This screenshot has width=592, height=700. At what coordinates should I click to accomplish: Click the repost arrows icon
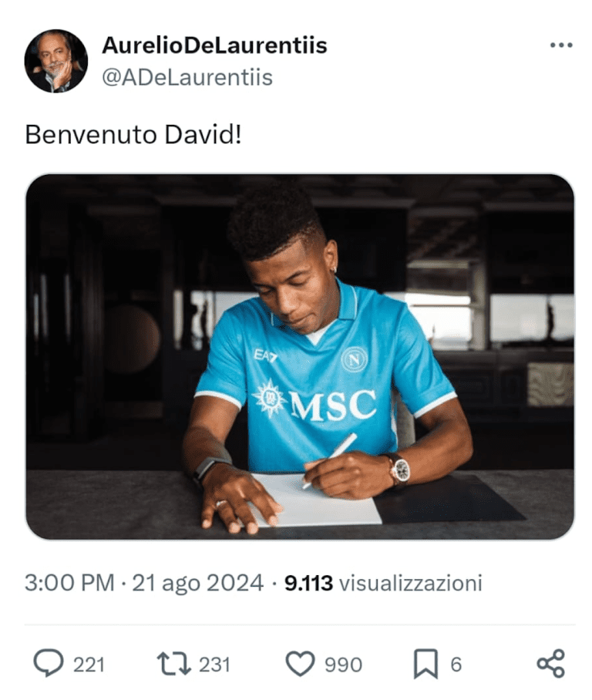pos(173,664)
